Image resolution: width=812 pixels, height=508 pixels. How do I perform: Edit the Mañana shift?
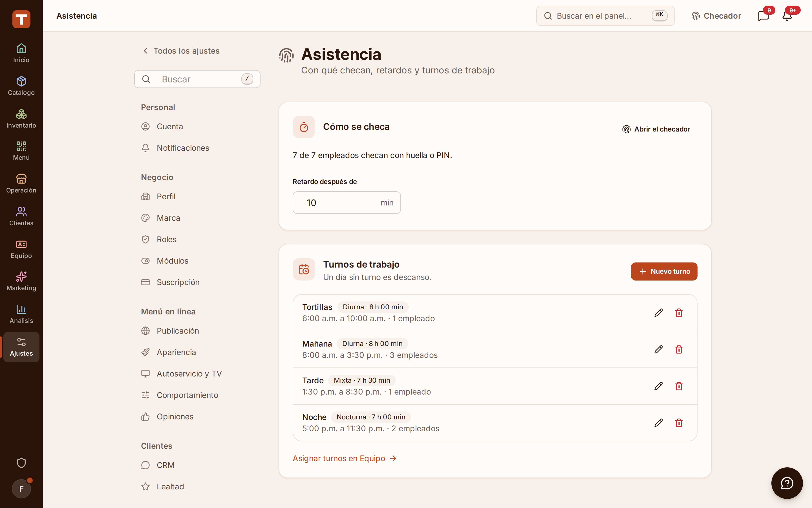pos(658,349)
